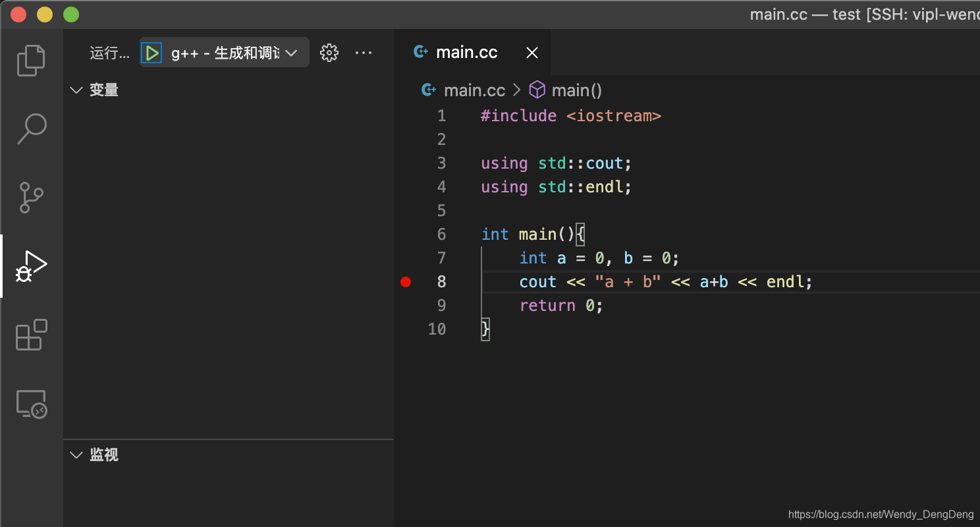Click the closing brace on line 10
980x527 pixels.
pos(485,329)
